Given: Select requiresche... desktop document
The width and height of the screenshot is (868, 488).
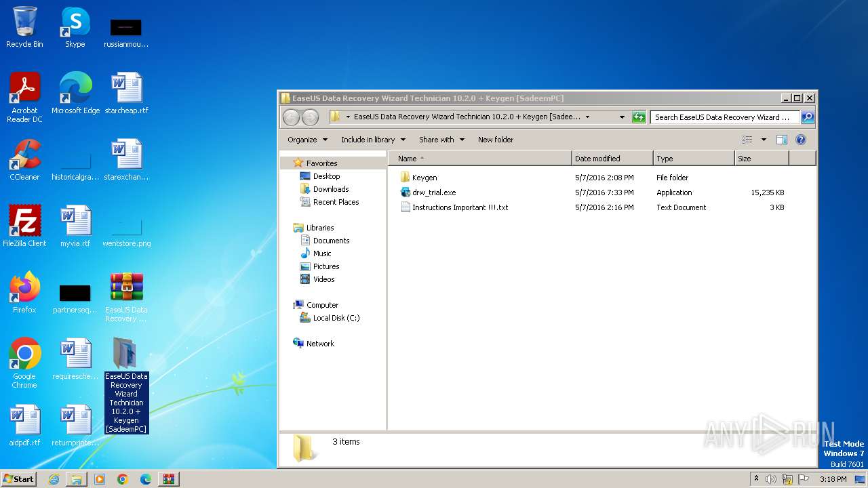Looking at the screenshot, I should coord(75,359).
